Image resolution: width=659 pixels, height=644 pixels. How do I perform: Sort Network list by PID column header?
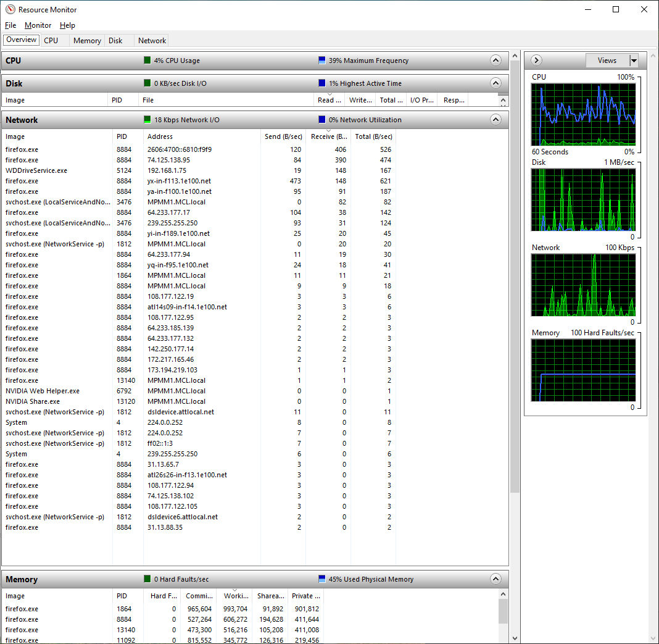click(x=128, y=136)
